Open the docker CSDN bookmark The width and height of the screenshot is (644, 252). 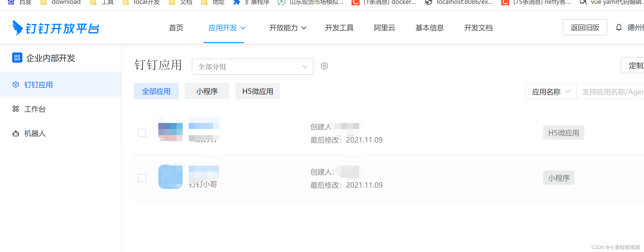pyautogui.click(x=384, y=3)
